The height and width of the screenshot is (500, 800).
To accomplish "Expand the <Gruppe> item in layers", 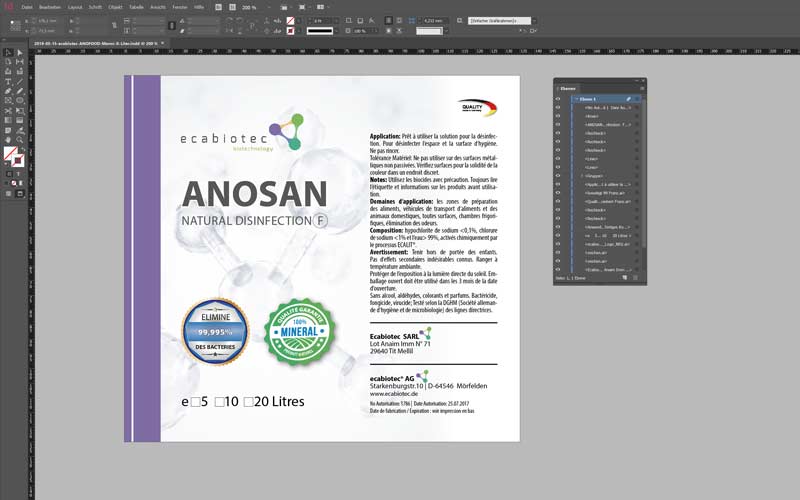I will 582,176.
